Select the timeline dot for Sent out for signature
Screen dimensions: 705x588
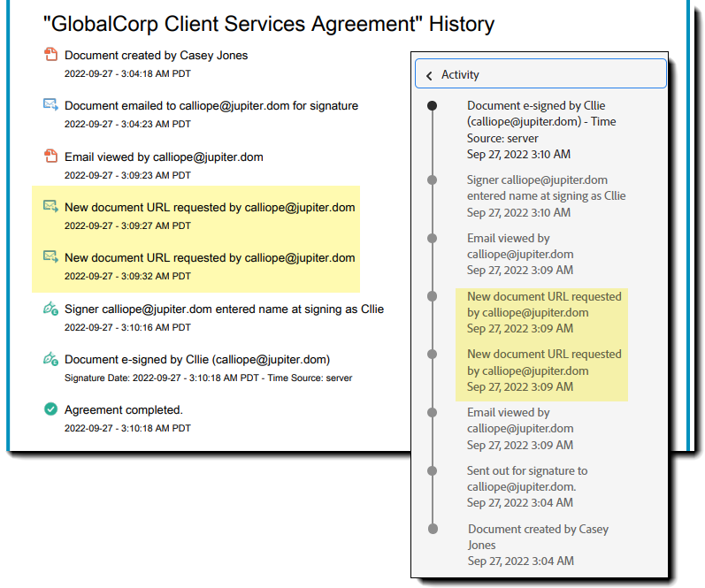point(432,470)
